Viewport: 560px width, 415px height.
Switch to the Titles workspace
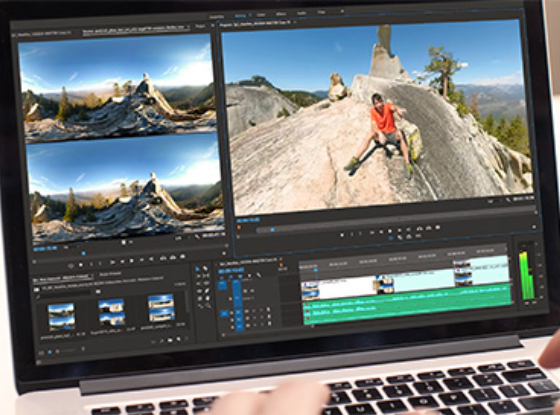point(321,12)
